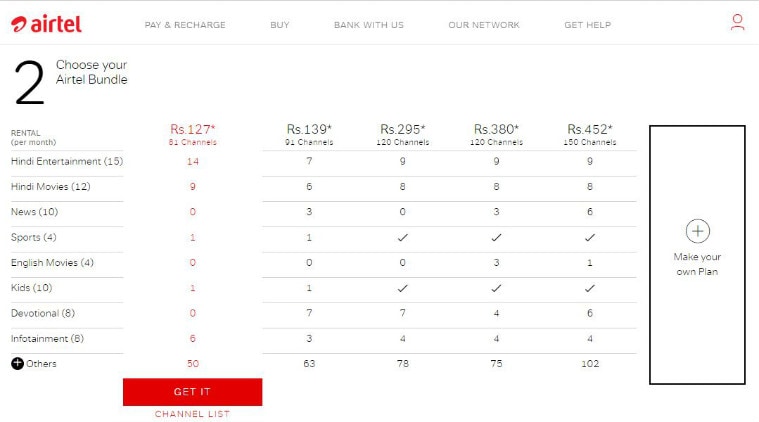The width and height of the screenshot is (759, 422).
Task: Open the CHANNEL LIST link
Action: click(x=193, y=414)
